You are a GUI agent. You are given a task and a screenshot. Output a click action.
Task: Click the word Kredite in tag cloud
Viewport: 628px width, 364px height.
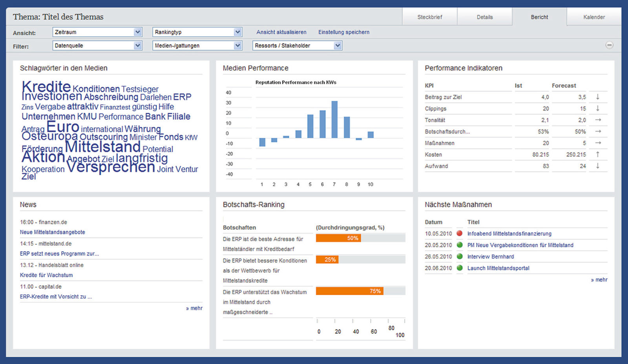tap(46, 86)
